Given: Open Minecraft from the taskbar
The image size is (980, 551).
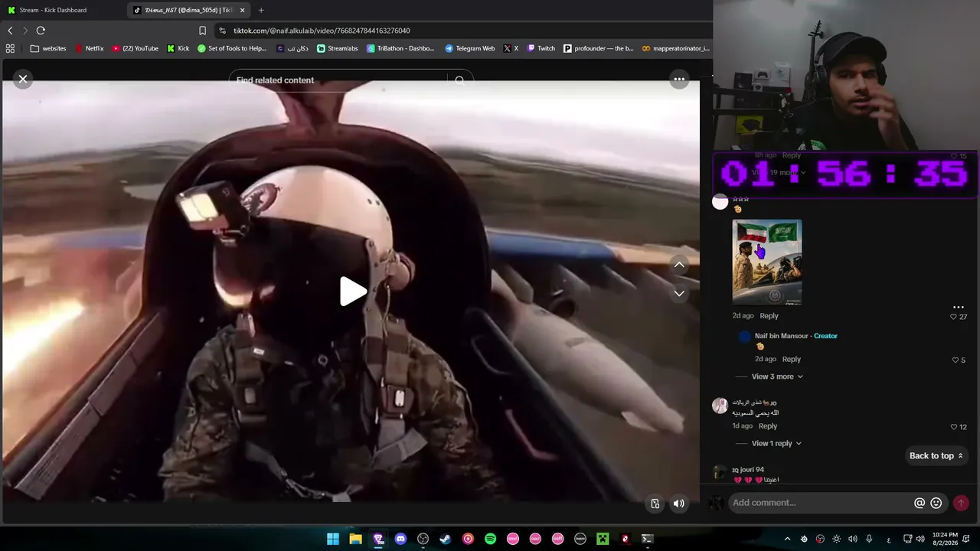Looking at the screenshot, I should click(x=603, y=539).
